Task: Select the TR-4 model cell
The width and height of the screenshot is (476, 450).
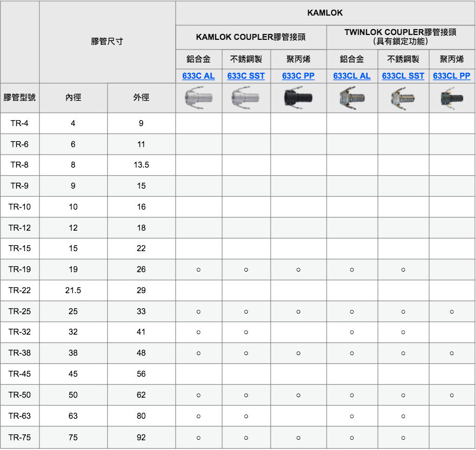Action: pos(20,123)
